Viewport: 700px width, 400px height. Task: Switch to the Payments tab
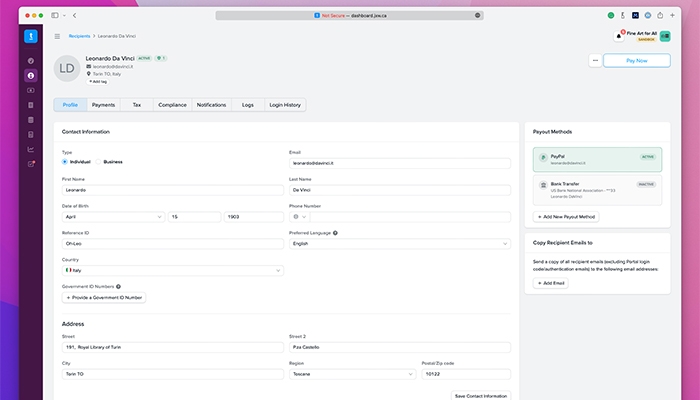[103, 105]
